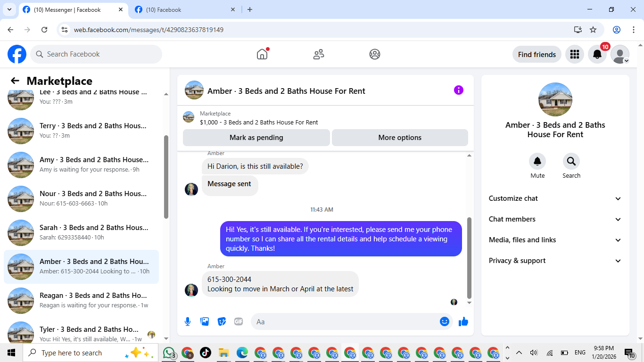This screenshot has height=362, width=644.
Task: Click the More options button
Action: (400, 138)
